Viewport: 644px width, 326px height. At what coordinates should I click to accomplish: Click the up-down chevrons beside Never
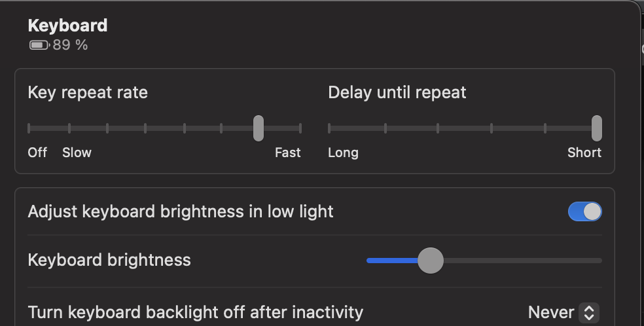[x=589, y=312]
